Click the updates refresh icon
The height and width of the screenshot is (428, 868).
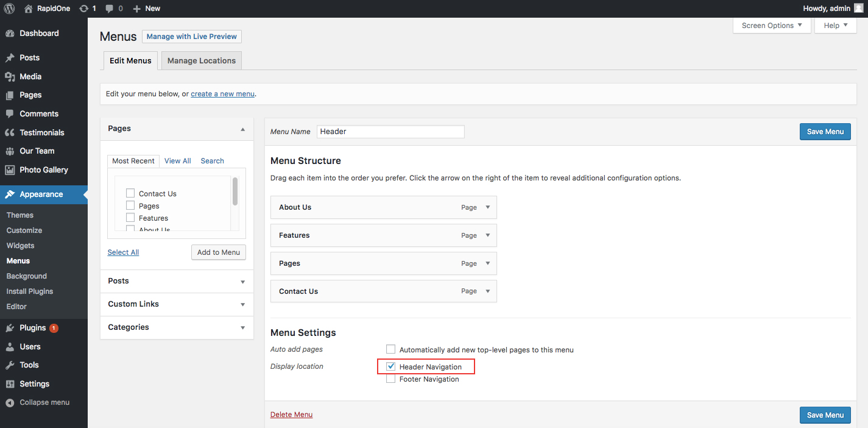pos(84,9)
